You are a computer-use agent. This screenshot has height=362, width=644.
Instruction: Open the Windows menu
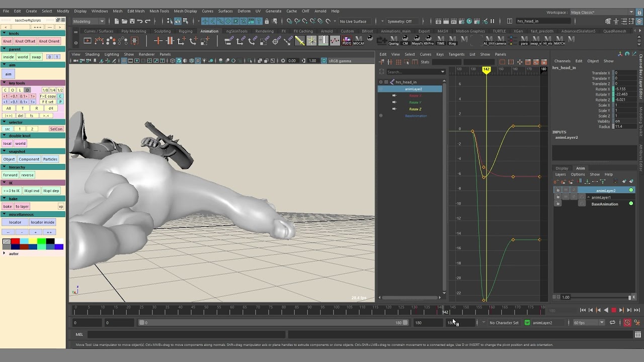100,11
